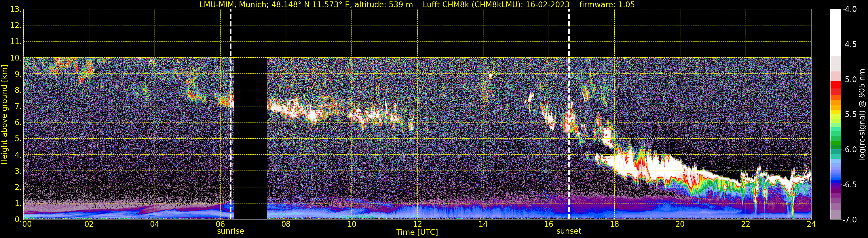Click the '13.' tick label on height axis
Image resolution: width=868 pixels, height=238 pixels.
(16, 10)
